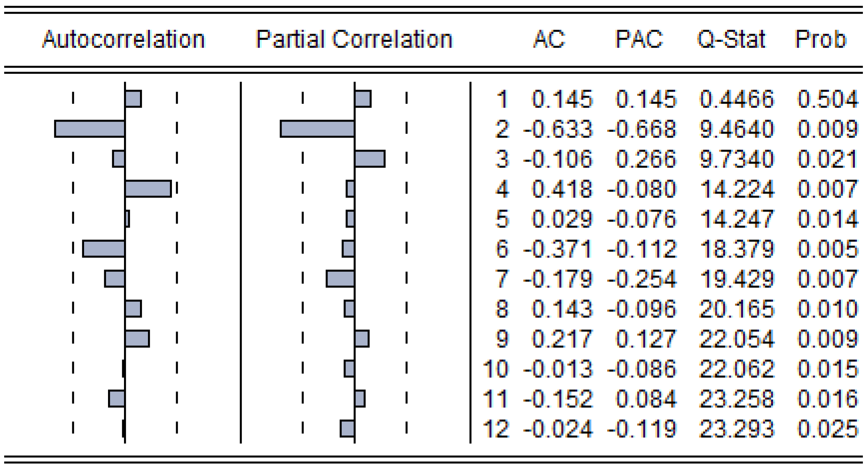Click the PAC value 0.266
Screen dimensions: 868x470
pyautogui.click(x=646, y=159)
